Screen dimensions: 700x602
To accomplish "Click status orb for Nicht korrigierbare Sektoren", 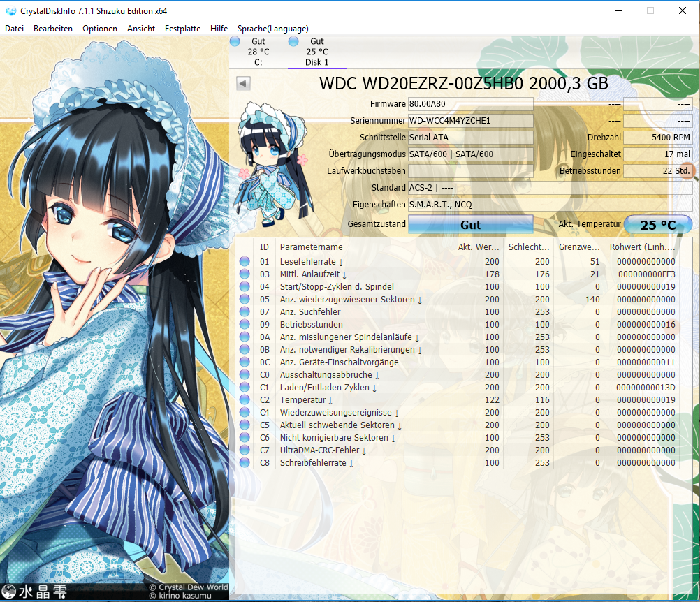I will [x=245, y=437].
